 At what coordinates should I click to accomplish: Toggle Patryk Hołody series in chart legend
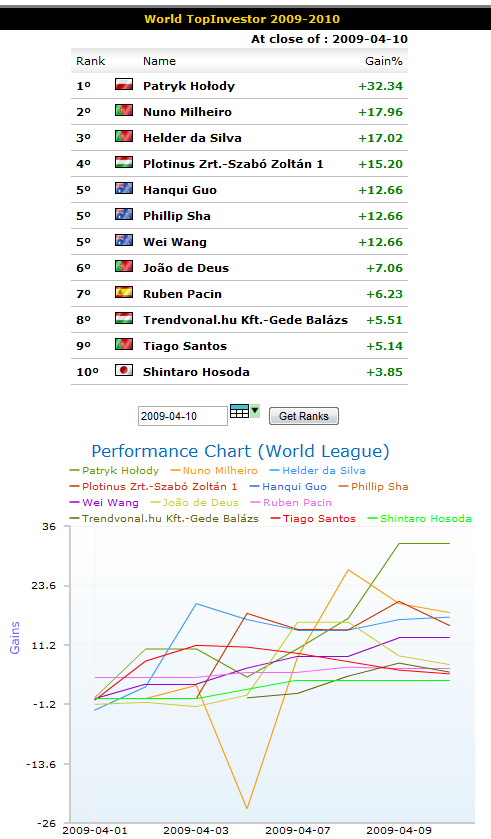114,471
